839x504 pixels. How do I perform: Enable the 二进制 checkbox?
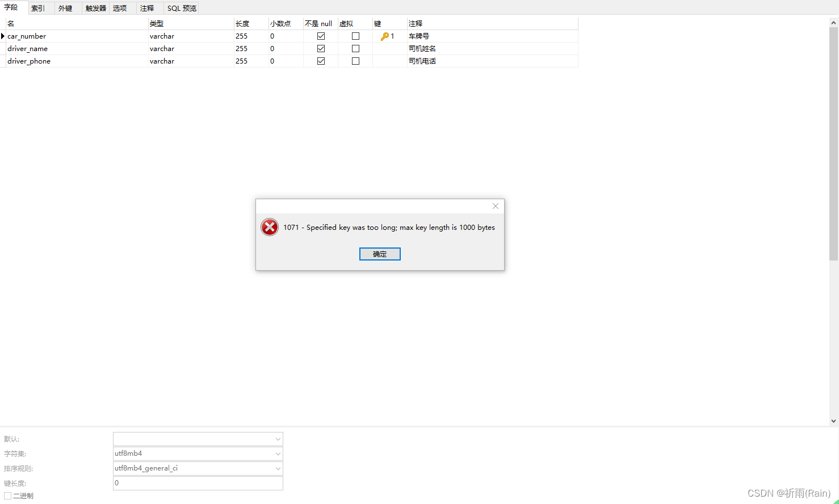coord(8,496)
